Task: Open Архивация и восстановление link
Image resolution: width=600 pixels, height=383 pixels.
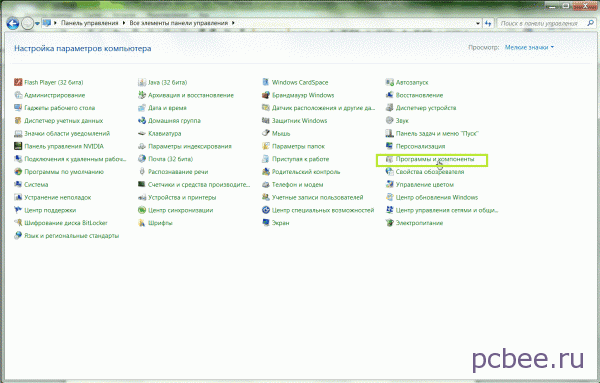Action: [x=191, y=95]
